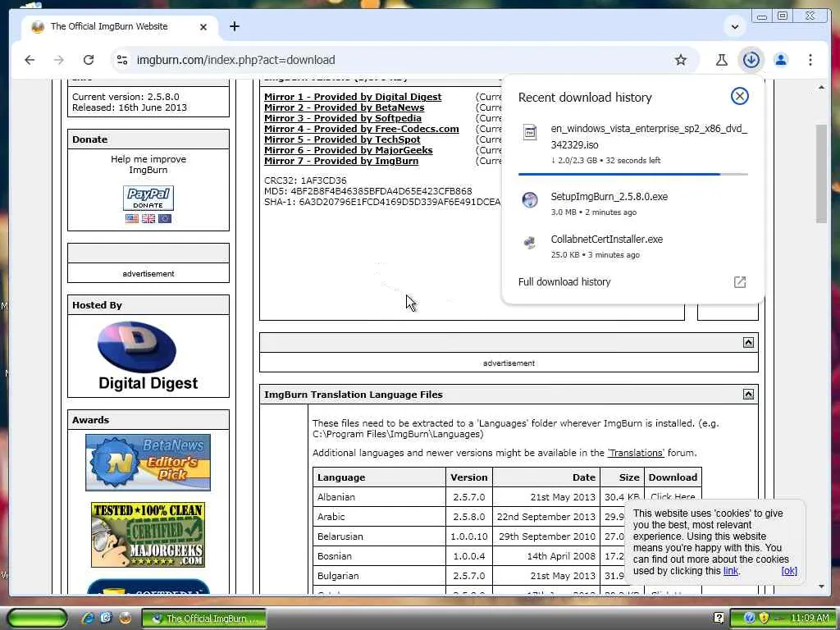Click Mirror 6 - Provided by MajorGeeks
840x630 pixels.
point(348,151)
